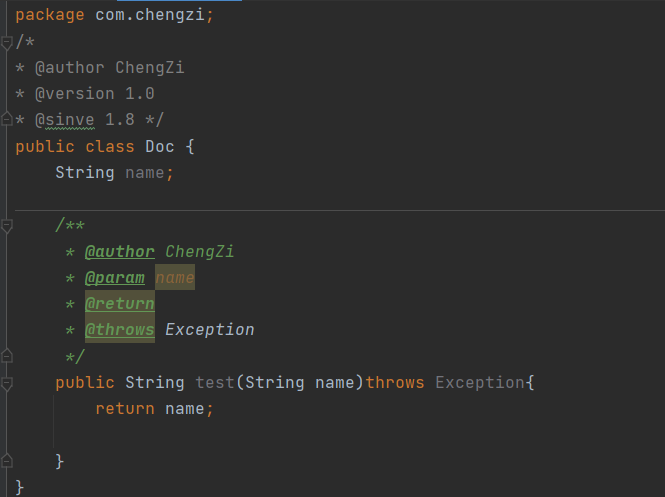Click fold marker beside the @sinve comment line
665x497 pixels.
coord(6,120)
